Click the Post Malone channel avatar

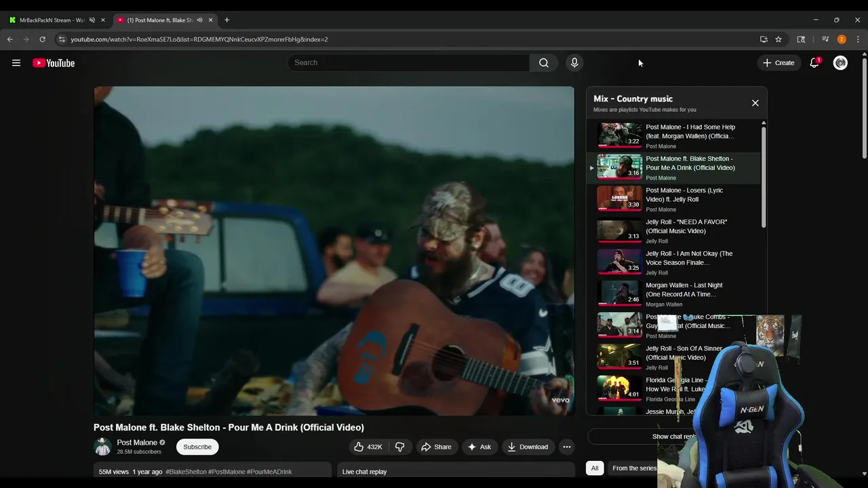102,447
